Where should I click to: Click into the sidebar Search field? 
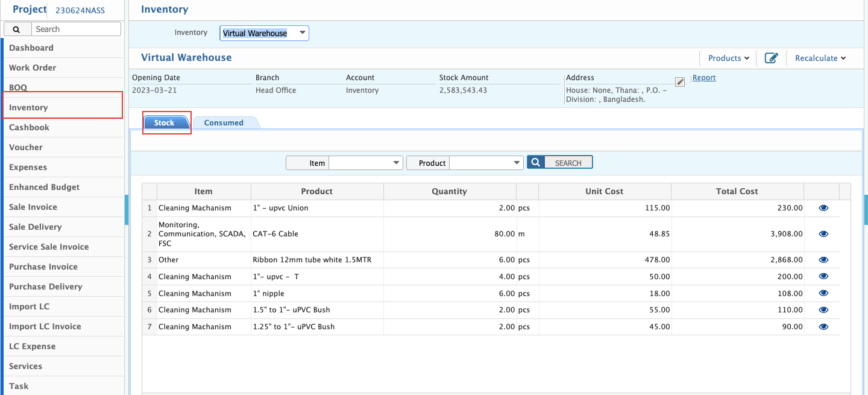click(75, 29)
